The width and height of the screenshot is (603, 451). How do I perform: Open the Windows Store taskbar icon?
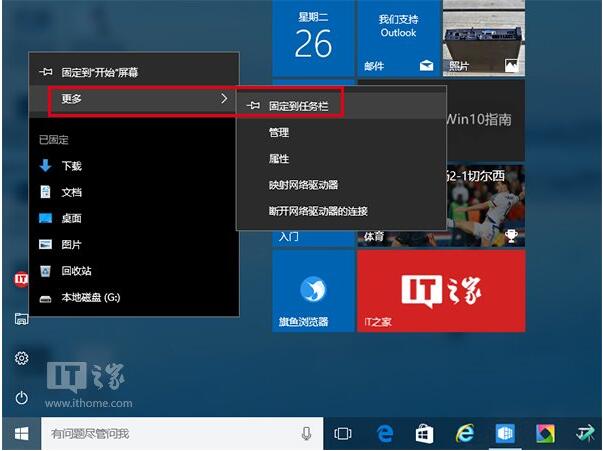point(424,433)
